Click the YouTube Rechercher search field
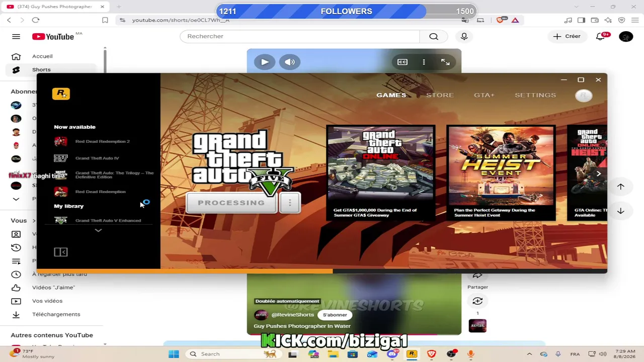Screen dimensions: 644x362 pos(300,36)
